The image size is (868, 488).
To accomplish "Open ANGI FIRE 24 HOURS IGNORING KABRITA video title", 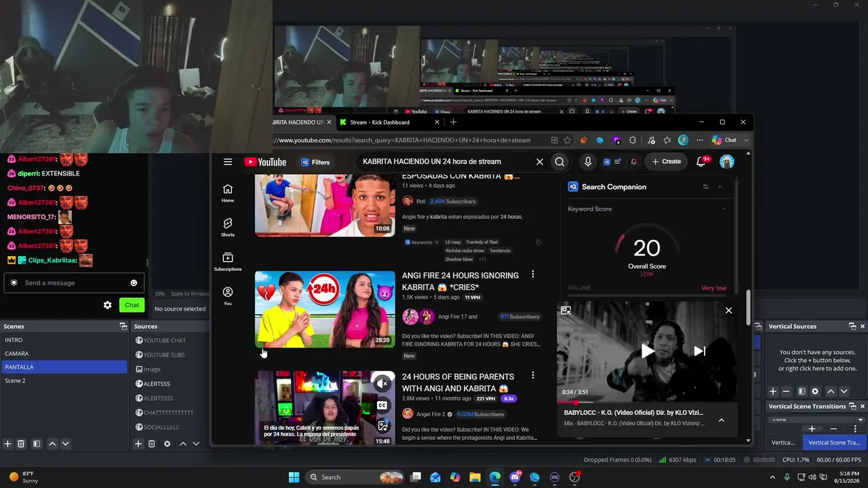I will pyautogui.click(x=460, y=281).
